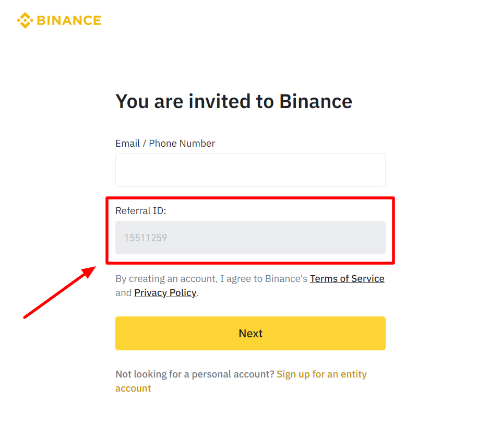This screenshot has width=501, height=448.
Task: Click the Binance diamond logo icon
Action: pos(25,20)
